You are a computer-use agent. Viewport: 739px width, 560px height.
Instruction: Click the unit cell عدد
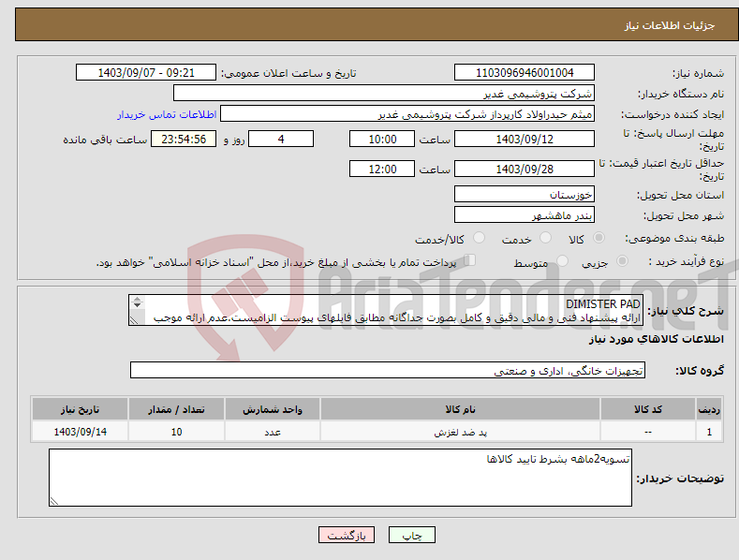pyautogui.click(x=273, y=432)
